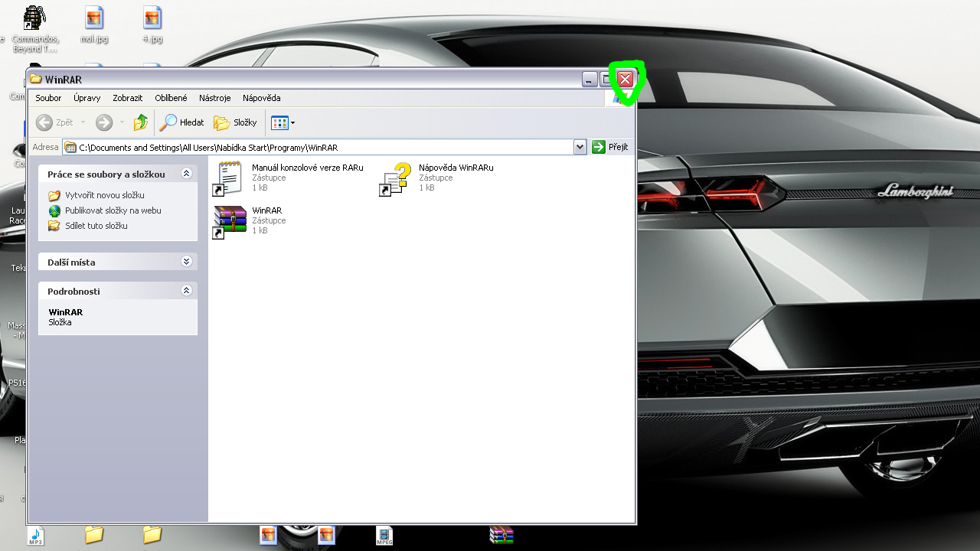Screen dimensions: 980x551
Task: Collapse the Práce se soubory a složkou panel
Action: click(186, 174)
